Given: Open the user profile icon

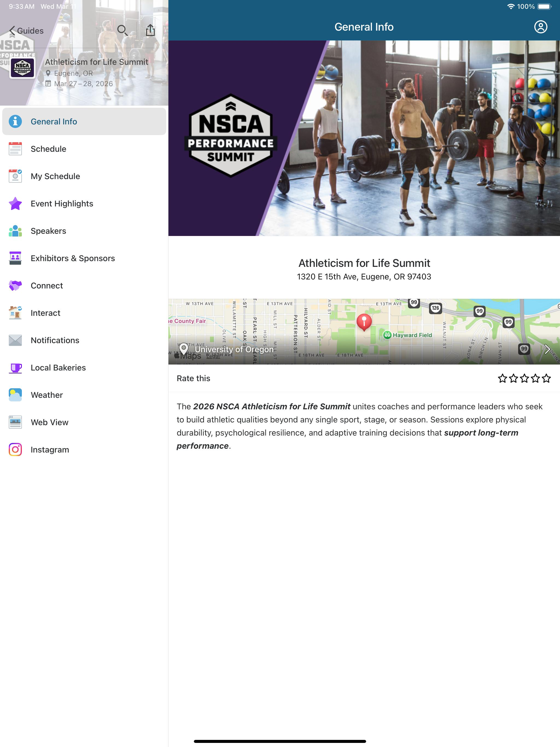Looking at the screenshot, I should click(540, 27).
